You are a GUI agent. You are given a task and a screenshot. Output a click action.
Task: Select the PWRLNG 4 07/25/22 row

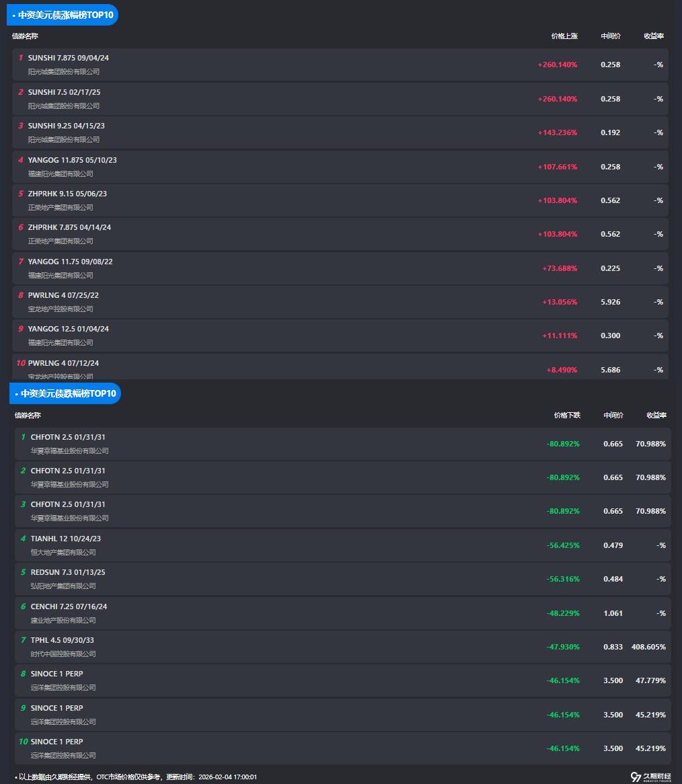click(63, 295)
